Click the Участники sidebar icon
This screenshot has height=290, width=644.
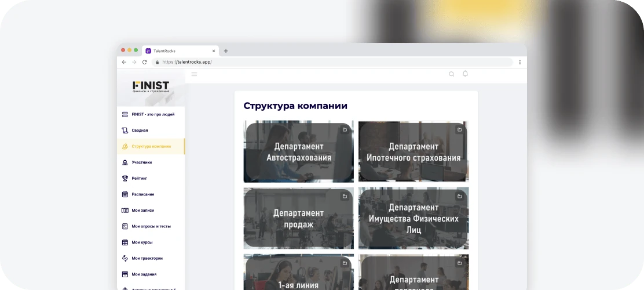[125, 162]
